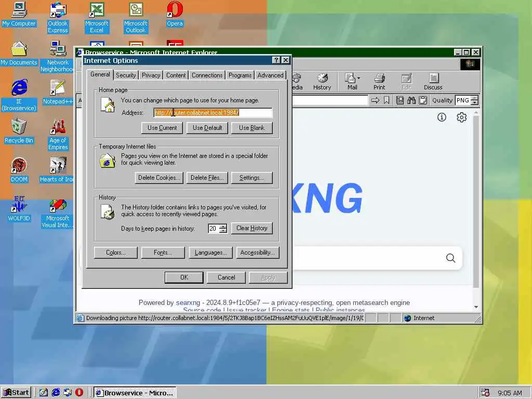Viewport: 532px width, 399px height.
Task: Step the Quality PNG value up
Action: tap(475, 98)
